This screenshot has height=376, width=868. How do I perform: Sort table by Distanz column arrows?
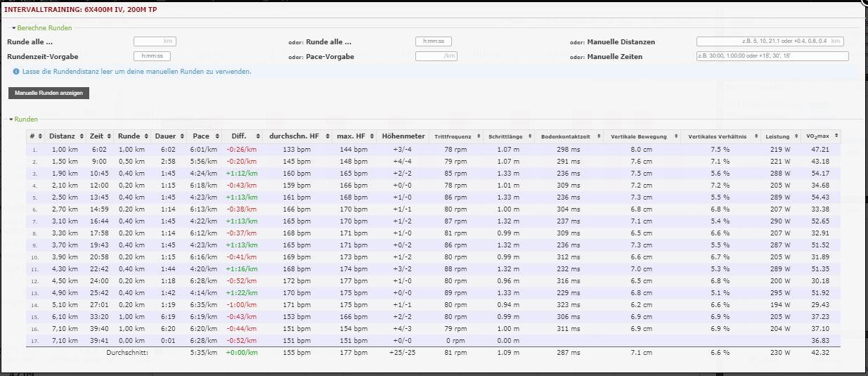[81, 136]
